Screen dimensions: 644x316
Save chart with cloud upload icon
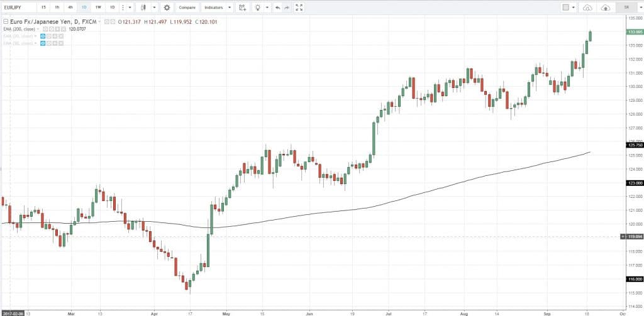(606, 8)
